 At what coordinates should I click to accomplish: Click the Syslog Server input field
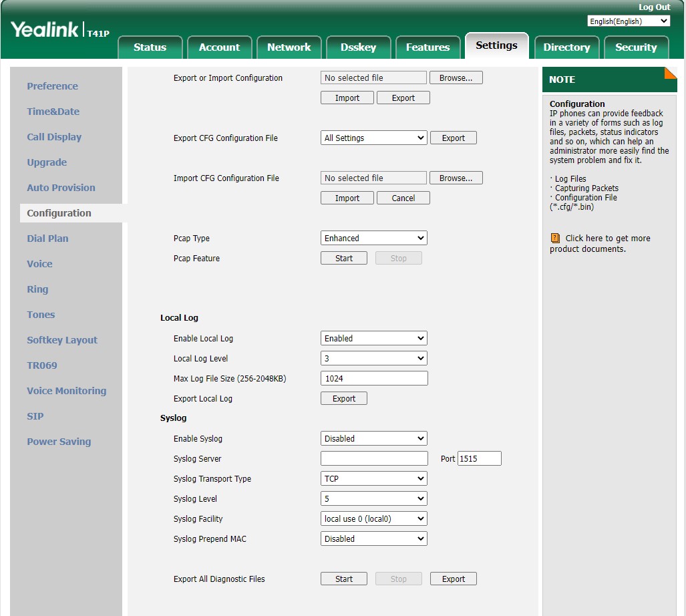click(x=373, y=459)
